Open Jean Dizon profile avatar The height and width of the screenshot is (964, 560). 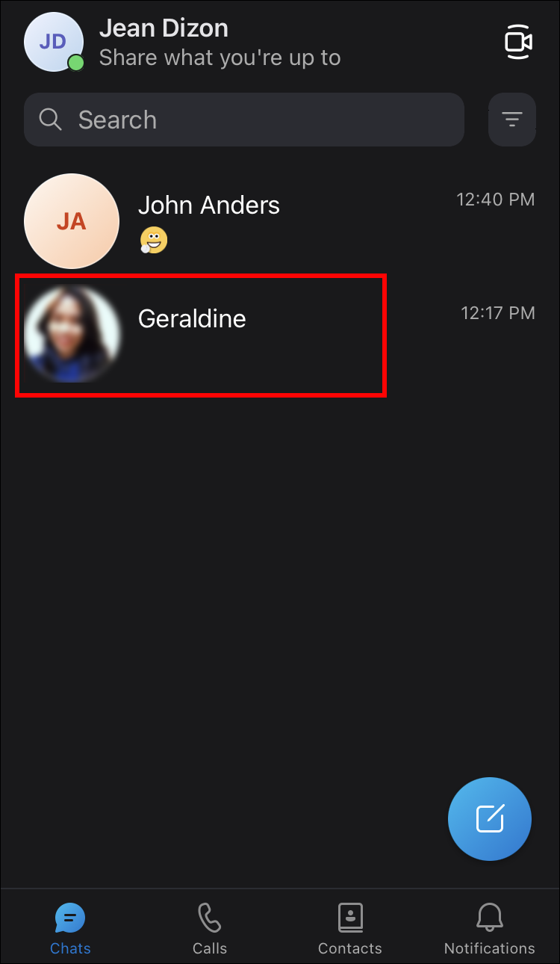tap(52, 42)
